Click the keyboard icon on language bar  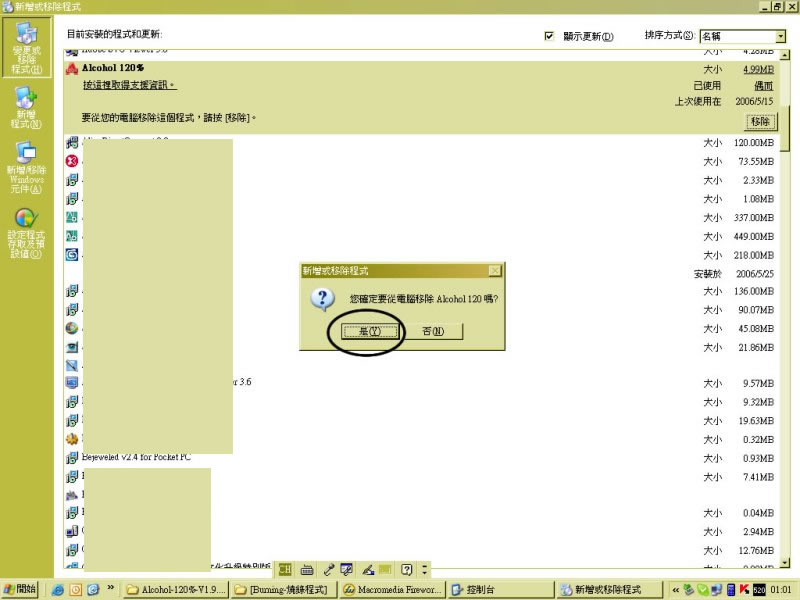coord(307,569)
